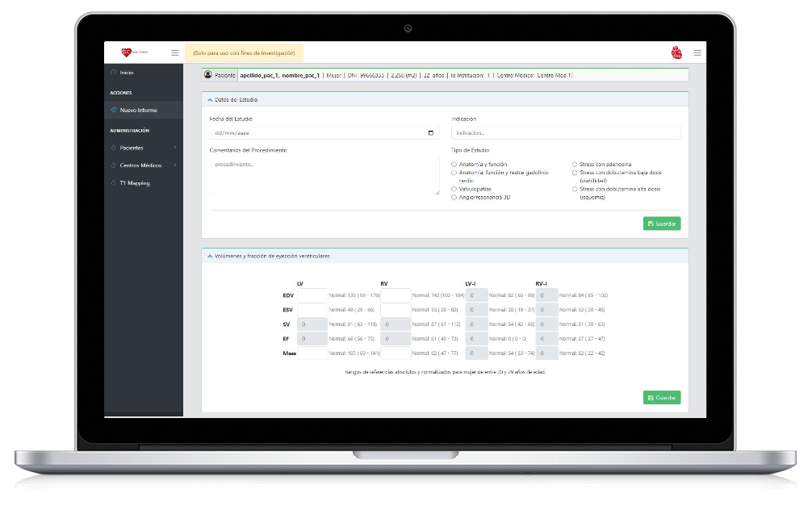Select the Anatomía y función study type

[454, 165]
